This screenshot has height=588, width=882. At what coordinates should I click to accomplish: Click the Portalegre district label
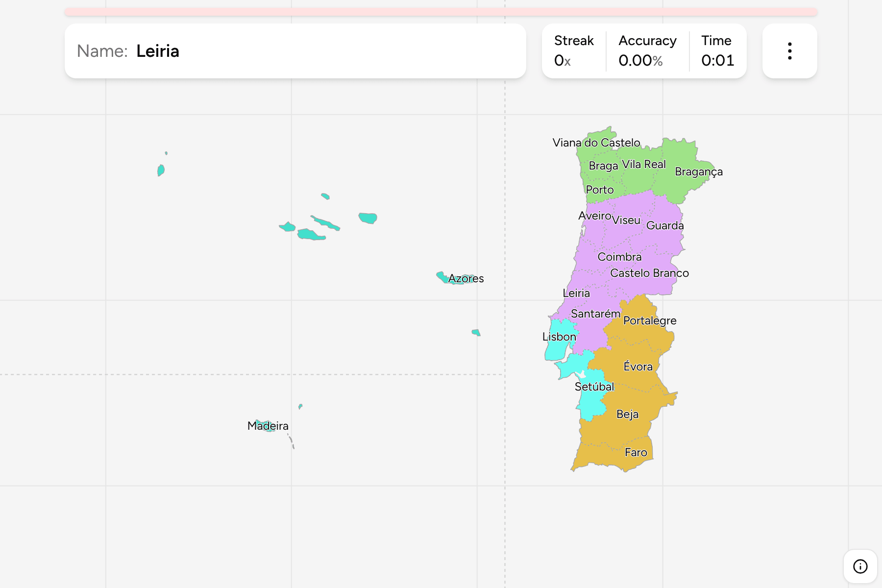coord(650,320)
